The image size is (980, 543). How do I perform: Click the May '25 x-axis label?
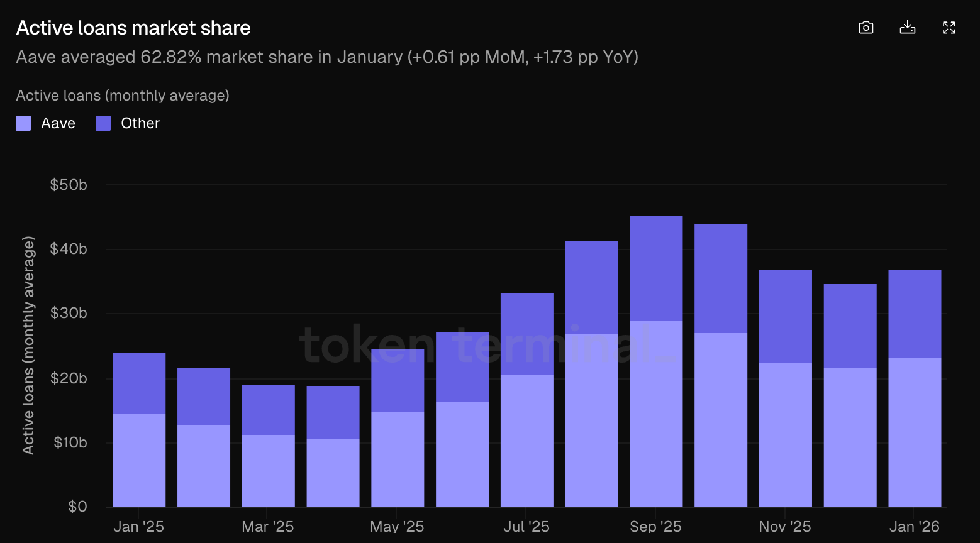tap(397, 527)
